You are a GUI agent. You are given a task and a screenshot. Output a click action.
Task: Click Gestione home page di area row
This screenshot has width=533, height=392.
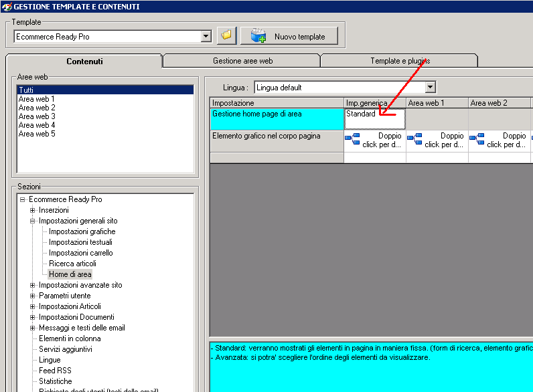click(277, 119)
